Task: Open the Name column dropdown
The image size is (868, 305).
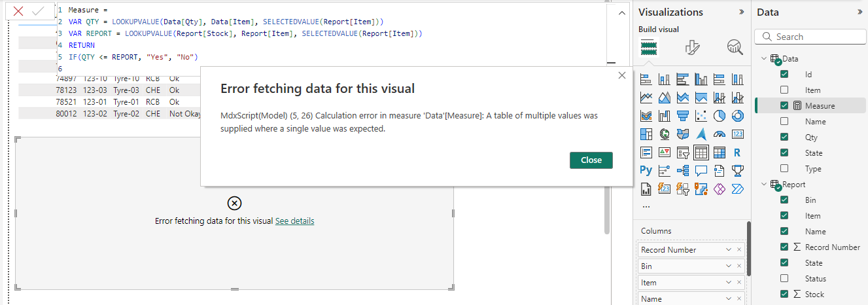Action: (x=729, y=298)
